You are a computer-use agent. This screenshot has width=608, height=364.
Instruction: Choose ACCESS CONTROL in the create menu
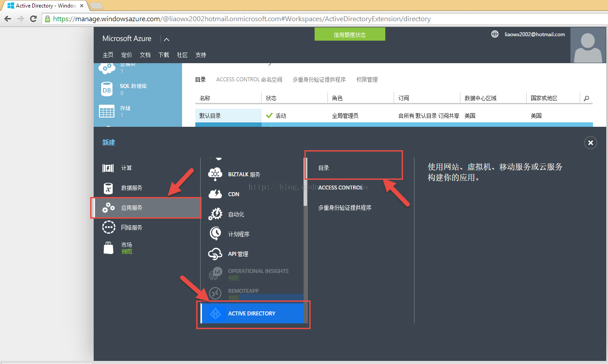point(340,187)
